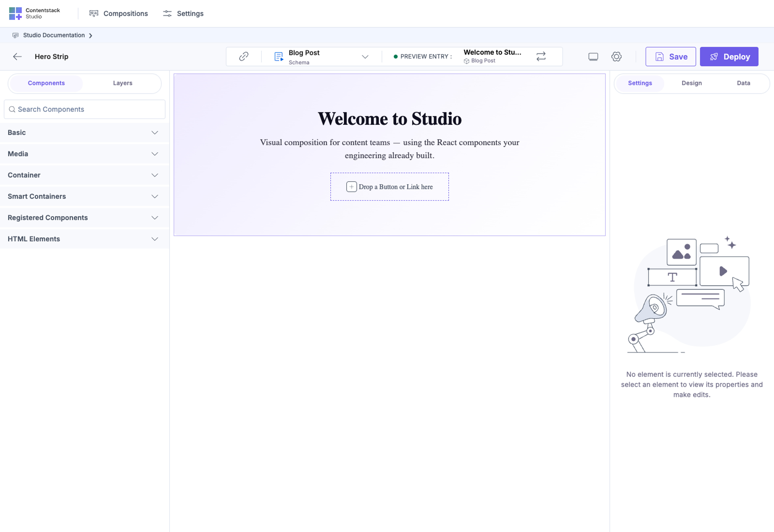The width and height of the screenshot is (774, 532).
Task: Open the top Settings menu
Action: 183,13
